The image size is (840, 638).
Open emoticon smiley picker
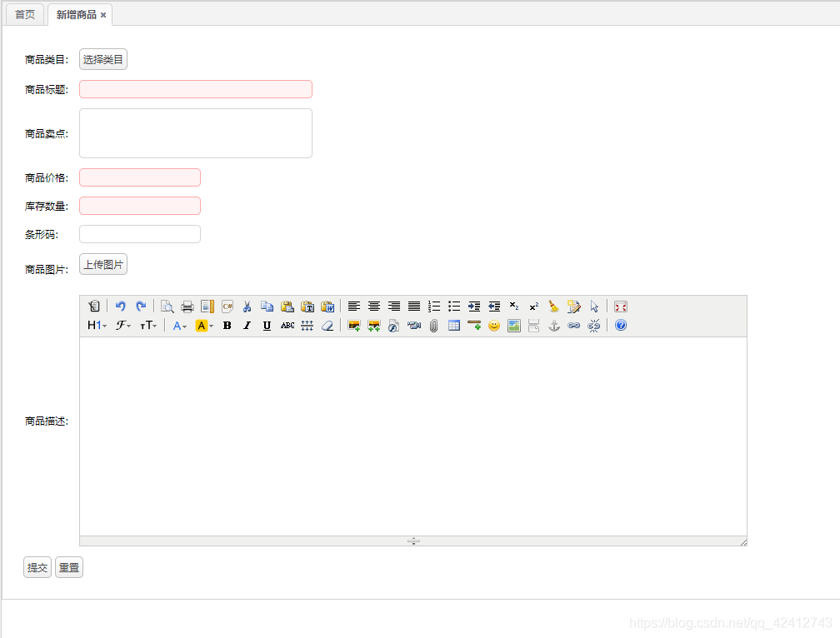[494, 326]
